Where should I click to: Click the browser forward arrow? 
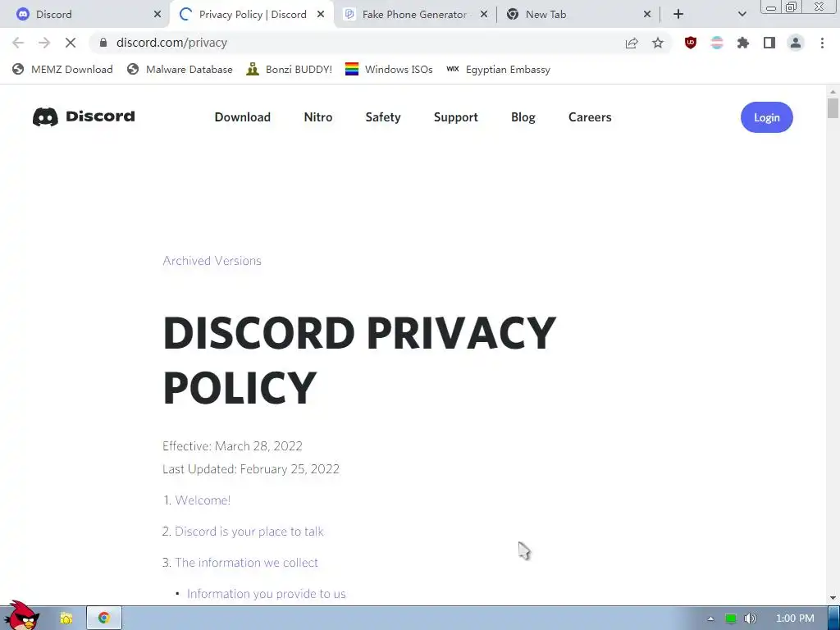coord(44,43)
